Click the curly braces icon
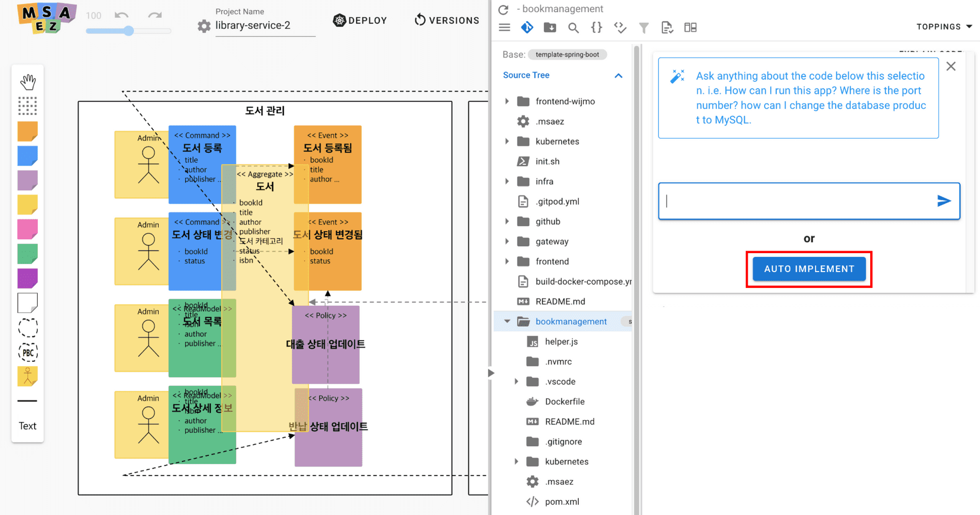 pyautogui.click(x=596, y=28)
